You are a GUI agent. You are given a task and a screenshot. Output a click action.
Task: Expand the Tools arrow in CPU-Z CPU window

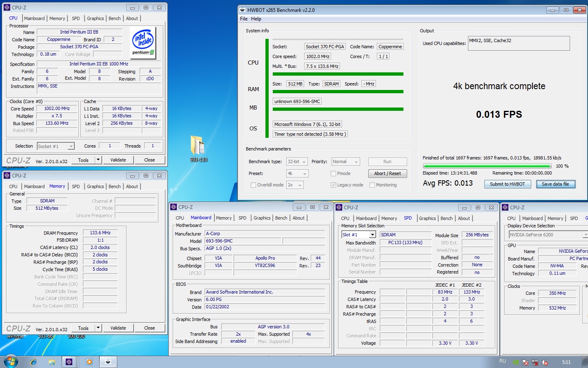[98, 160]
